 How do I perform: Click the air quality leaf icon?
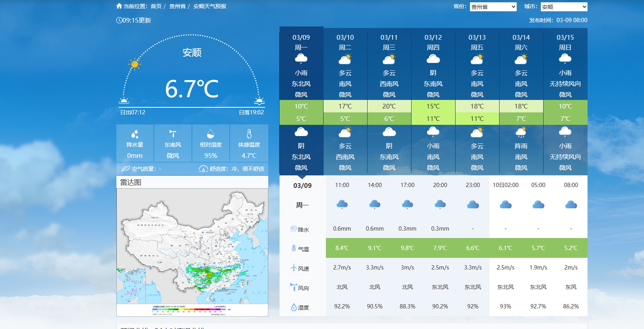[125, 169]
